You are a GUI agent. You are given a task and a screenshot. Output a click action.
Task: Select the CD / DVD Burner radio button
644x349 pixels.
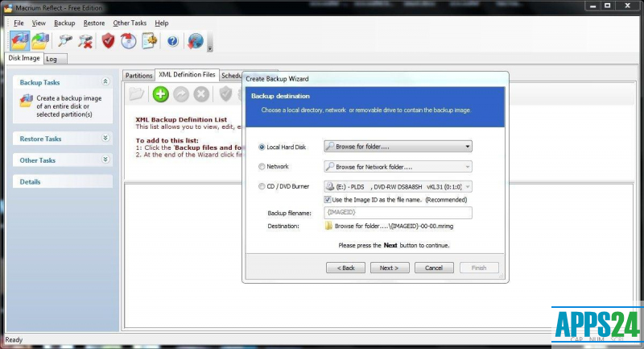[262, 187]
